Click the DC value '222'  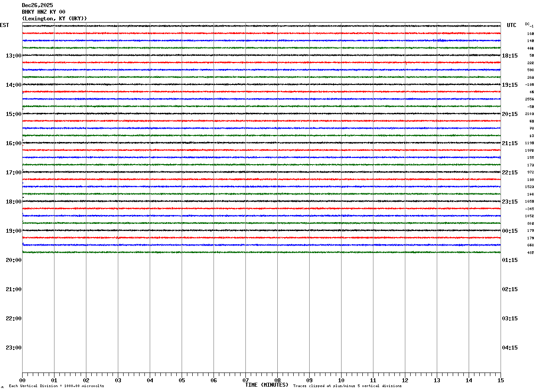[530, 63]
